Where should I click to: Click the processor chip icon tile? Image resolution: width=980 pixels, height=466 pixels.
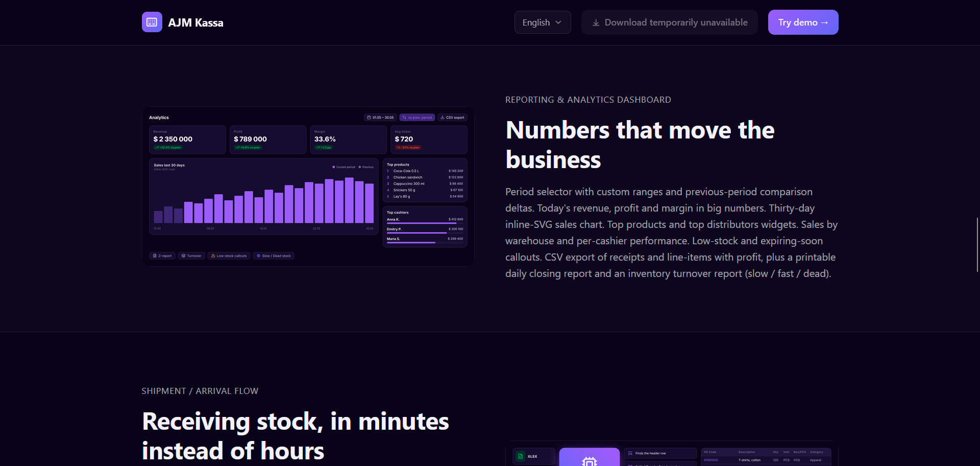(590, 458)
